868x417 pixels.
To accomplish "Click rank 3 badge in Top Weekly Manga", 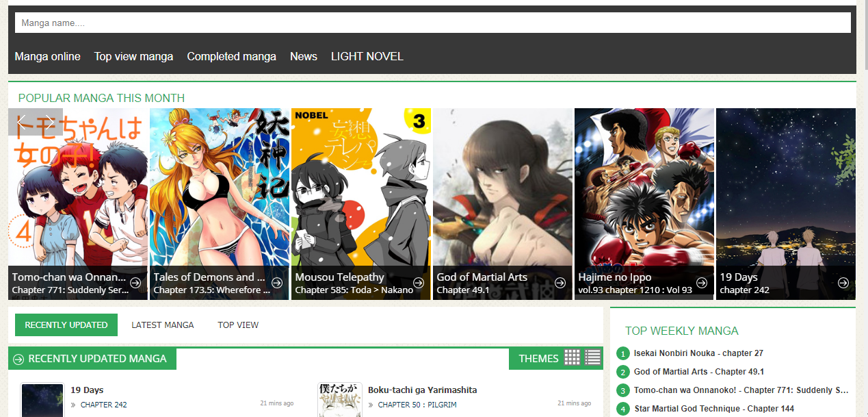I will point(623,391).
